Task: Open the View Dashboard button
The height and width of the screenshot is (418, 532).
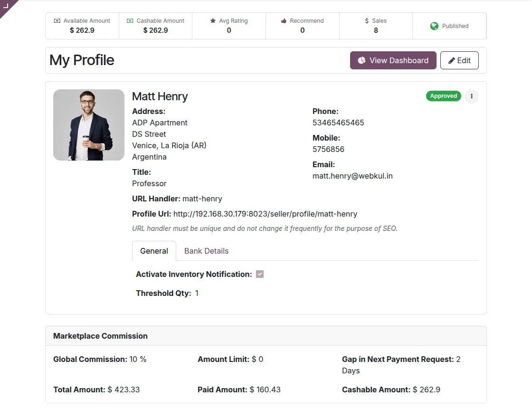Action: [x=393, y=60]
